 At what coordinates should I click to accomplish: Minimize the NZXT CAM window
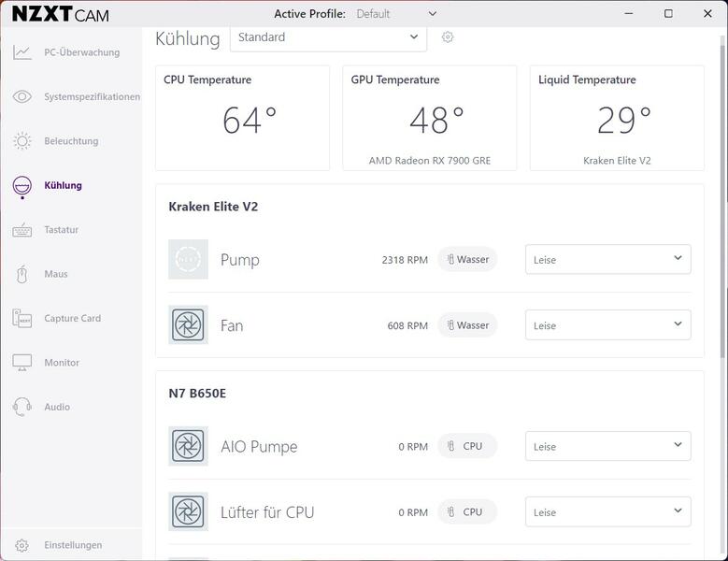(629, 13)
